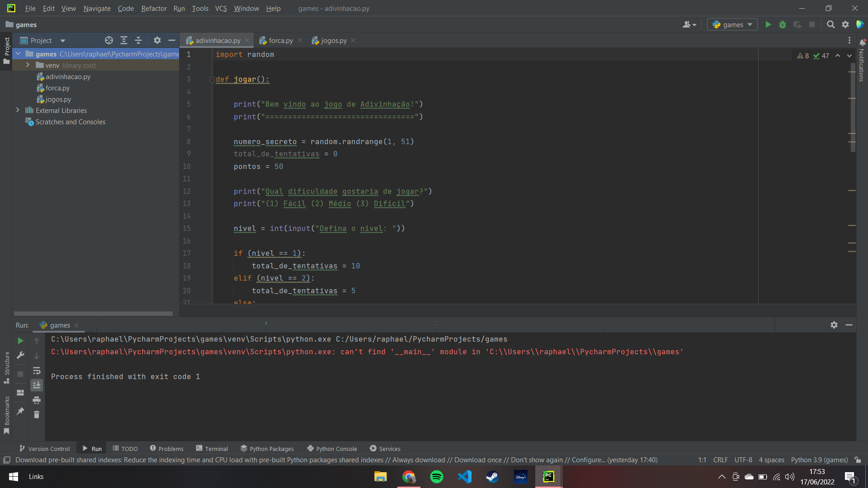The height and width of the screenshot is (488, 868).
Task: Toggle the Bookmarks sidebar tool button
Action: point(6,415)
